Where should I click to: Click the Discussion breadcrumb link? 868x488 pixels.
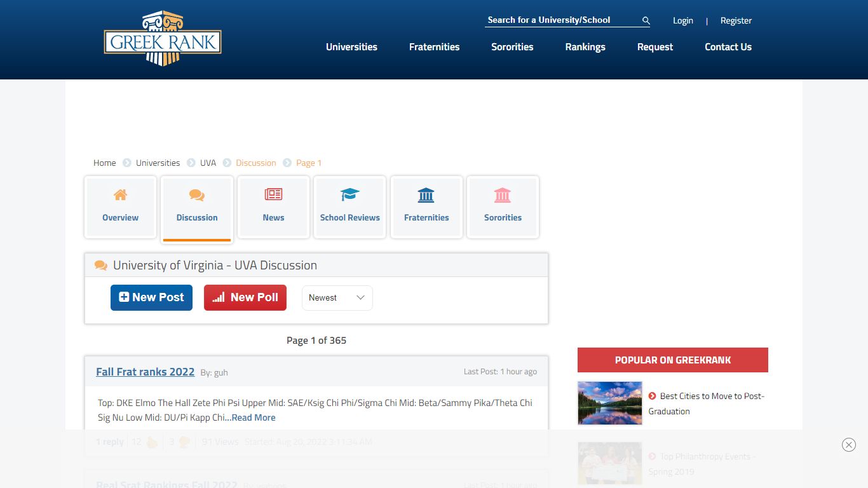click(x=256, y=163)
